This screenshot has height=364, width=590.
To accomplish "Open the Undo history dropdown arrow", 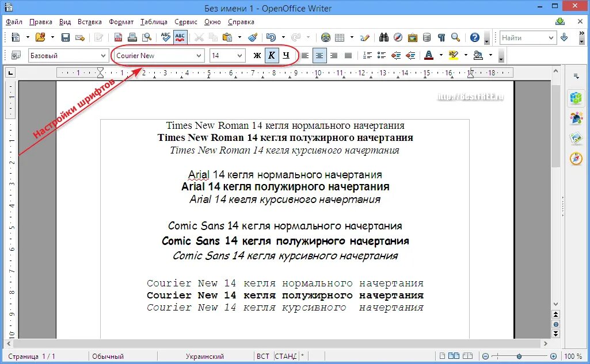I will (x=283, y=37).
